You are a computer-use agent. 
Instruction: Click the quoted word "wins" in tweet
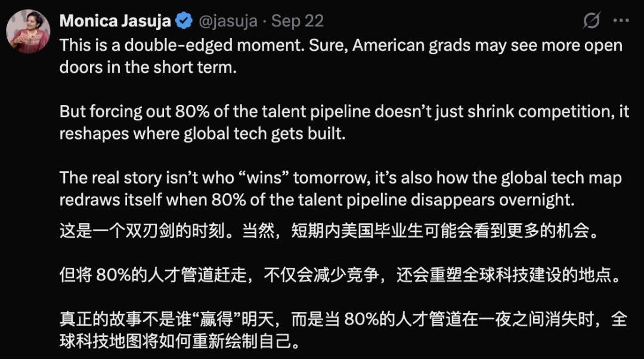pos(246,178)
